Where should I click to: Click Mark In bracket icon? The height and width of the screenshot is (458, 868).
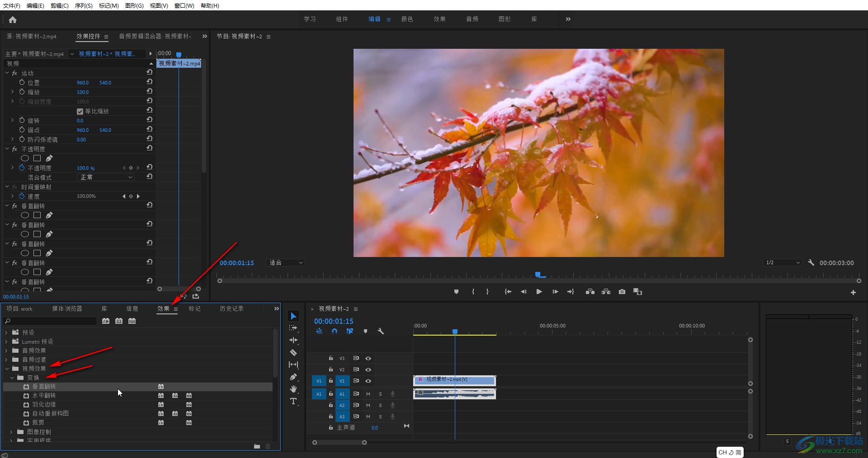point(473,292)
